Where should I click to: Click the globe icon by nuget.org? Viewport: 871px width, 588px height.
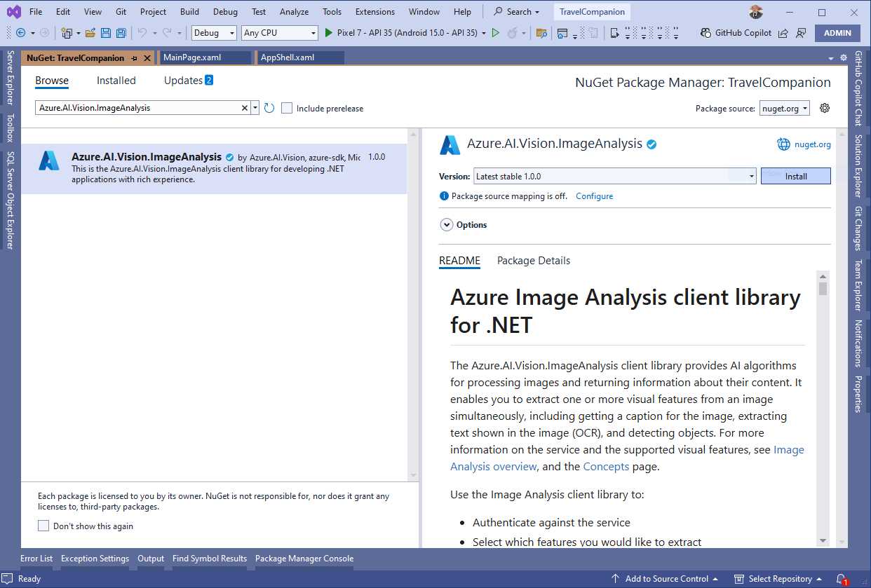[783, 144]
